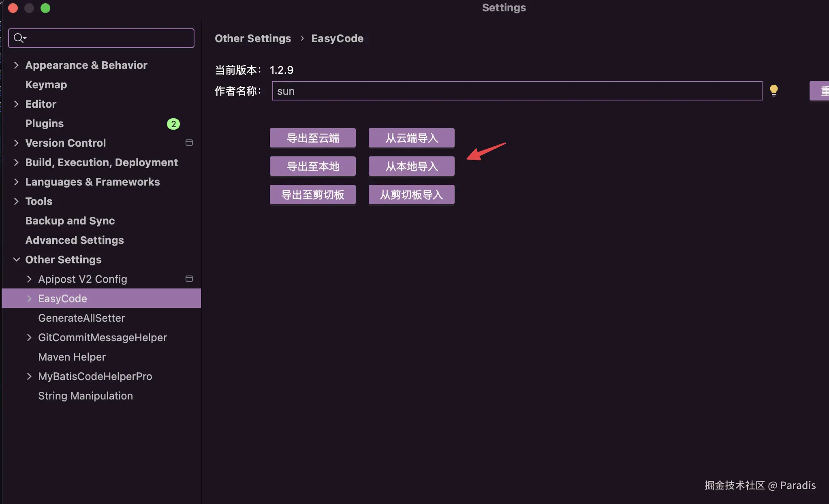Click the modified indicator beside Apipost V2 Config
This screenshot has width=829, height=504.
[x=189, y=278]
